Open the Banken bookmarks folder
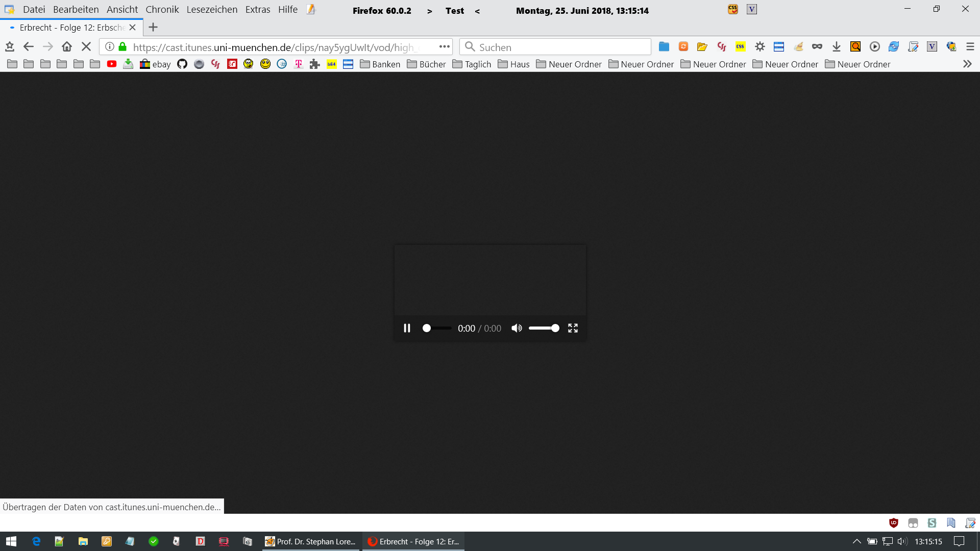This screenshot has width=980, height=551. point(380,64)
